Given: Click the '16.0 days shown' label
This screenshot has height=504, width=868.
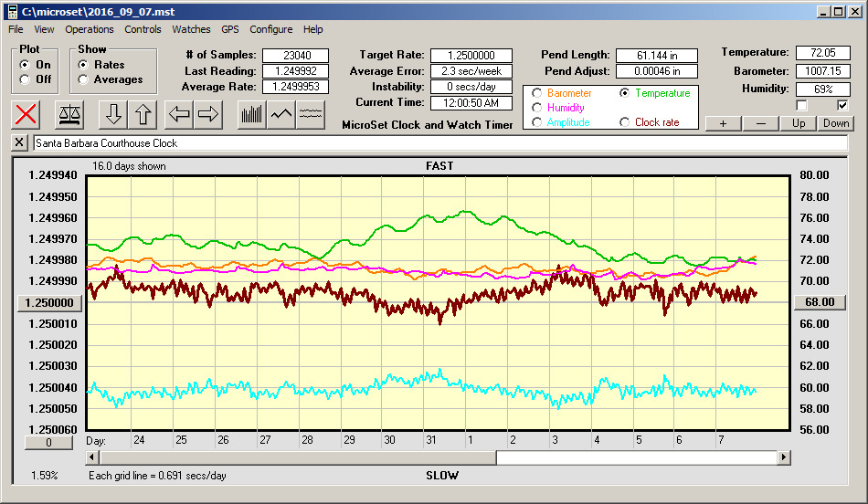Looking at the screenshot, I should [x=129, y=166].
